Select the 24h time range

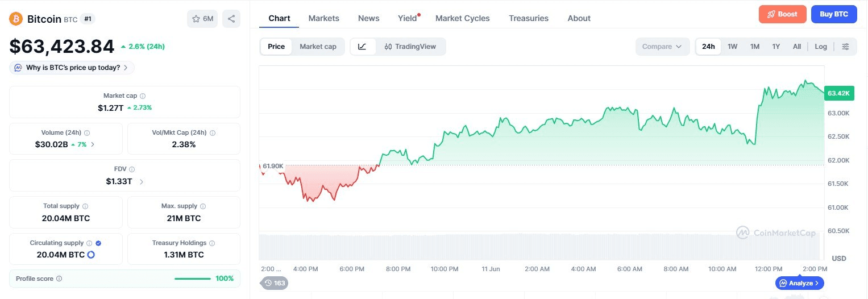pyautogui.click(x=708, y=47)
